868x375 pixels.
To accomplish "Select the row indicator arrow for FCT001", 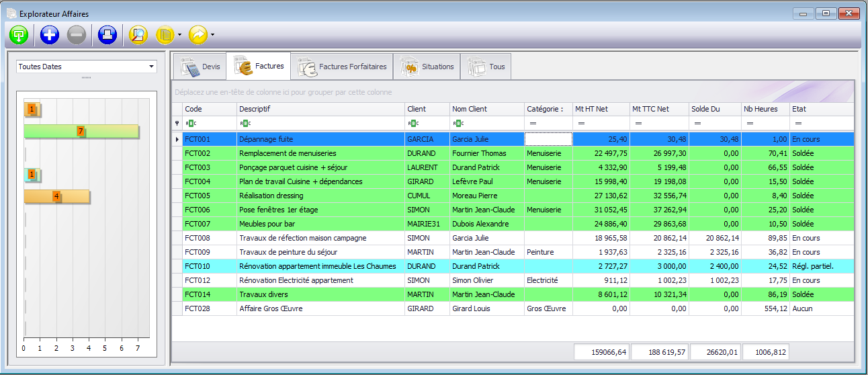I will pyautogui.click(x=177, y=139).
